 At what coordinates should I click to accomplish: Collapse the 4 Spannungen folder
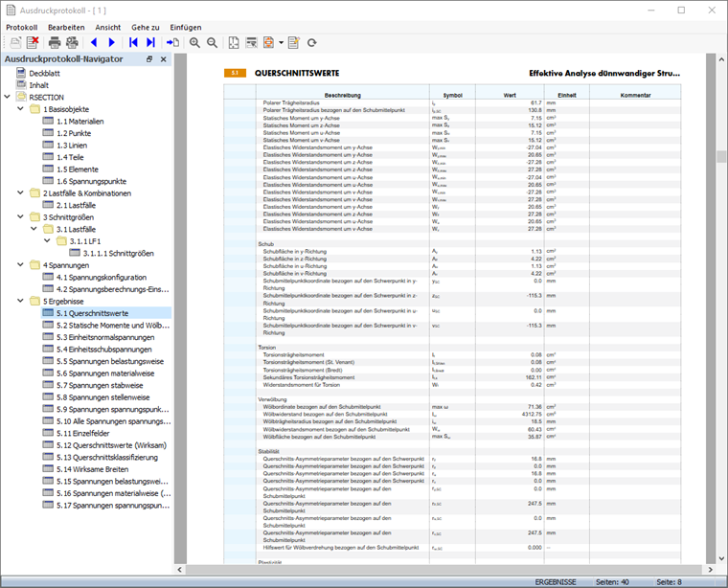coord(20,265)
